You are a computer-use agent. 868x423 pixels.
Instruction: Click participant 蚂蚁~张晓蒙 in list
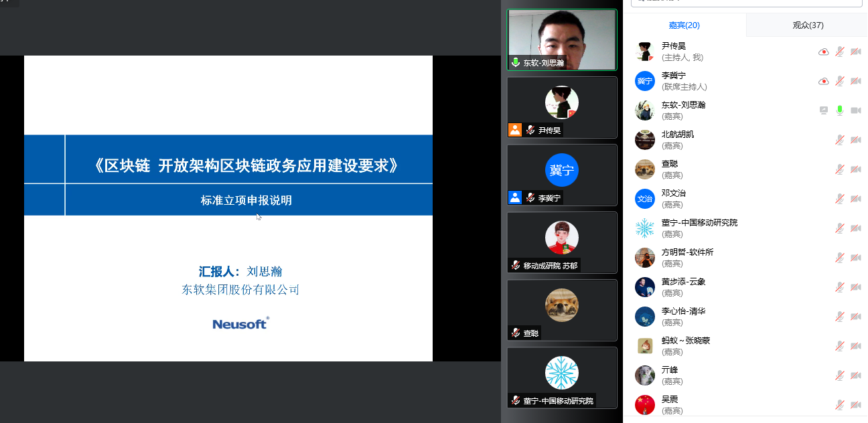coord(685,341)
